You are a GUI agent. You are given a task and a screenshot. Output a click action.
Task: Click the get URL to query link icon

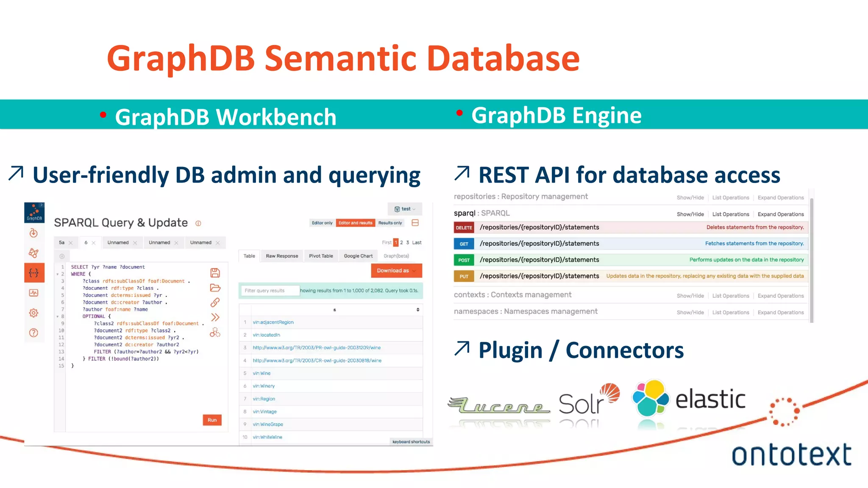pyautogui.click(x=215, y=302)
